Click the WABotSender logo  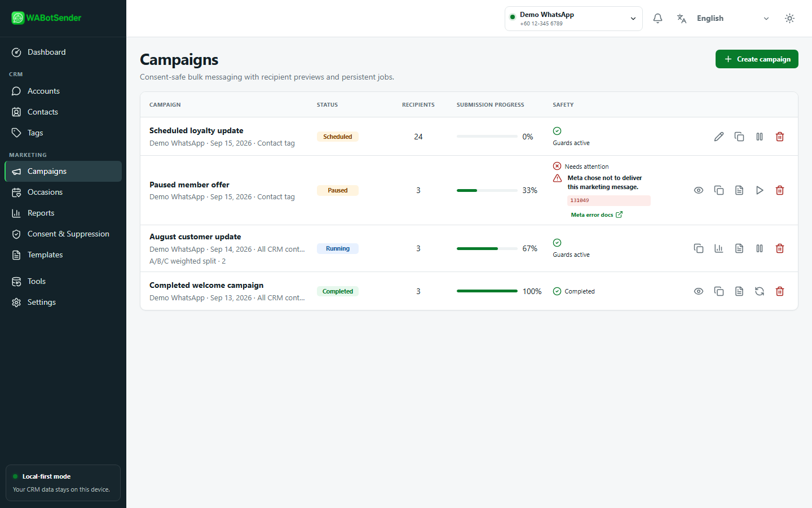tap(46, 18)
